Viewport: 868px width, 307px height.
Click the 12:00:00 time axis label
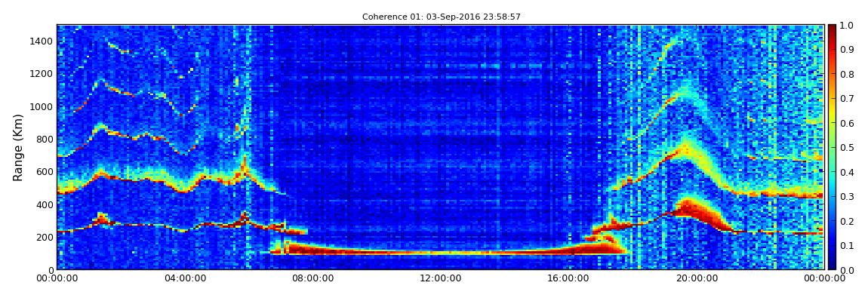click(x=442, y=278)
